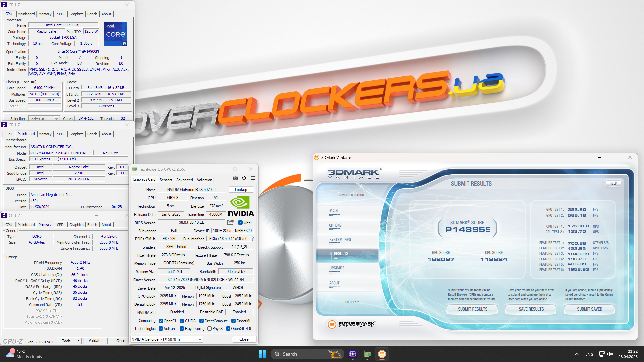This screenshot has width=644, height=362.
Task: Open UPGRADE section in 3DMark Vantage
Action: 337,268
